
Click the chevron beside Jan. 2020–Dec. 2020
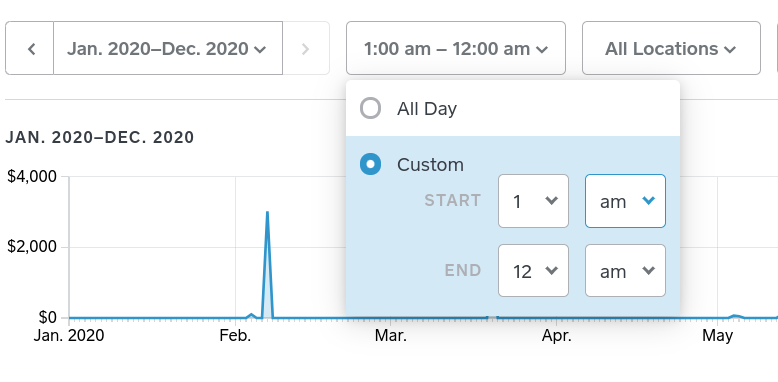259,50
